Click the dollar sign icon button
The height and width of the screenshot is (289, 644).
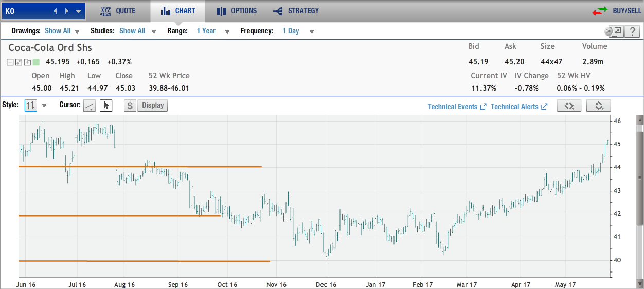(130, 106)
